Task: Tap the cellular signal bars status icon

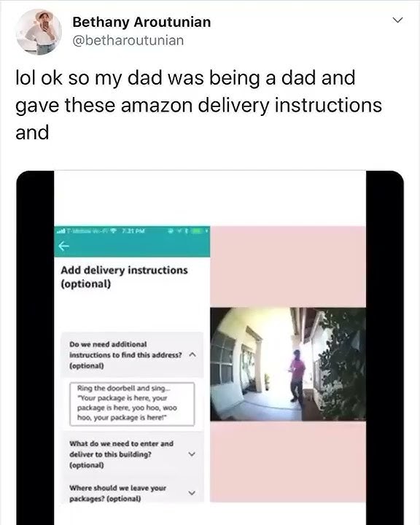Action: tap(61, 231)
